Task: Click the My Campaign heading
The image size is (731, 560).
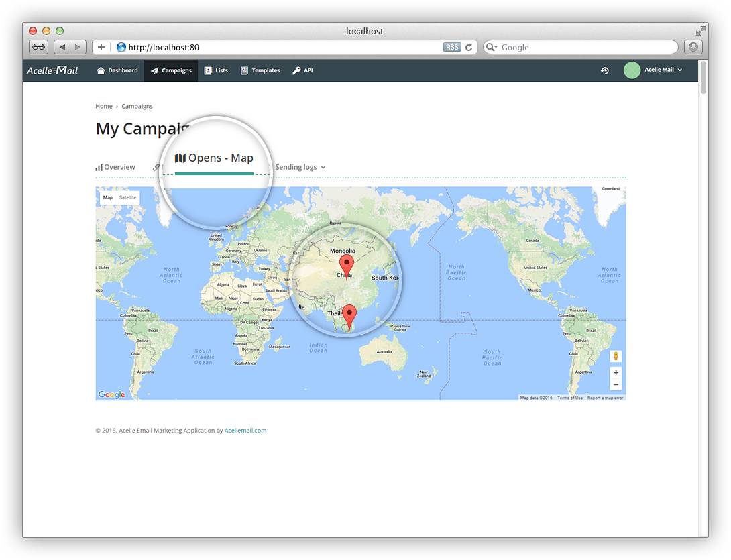Action: point(143,129)
